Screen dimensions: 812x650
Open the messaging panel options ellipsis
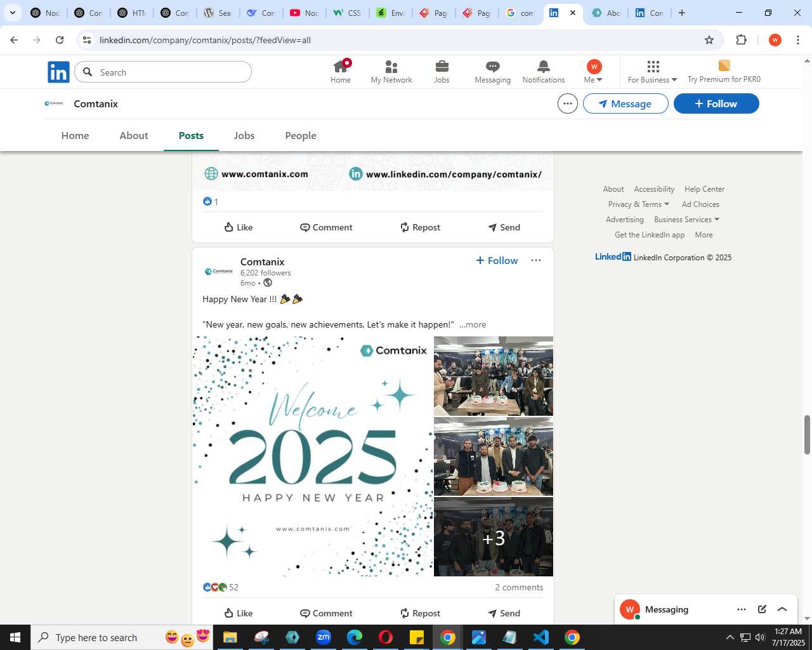(742, 609)
